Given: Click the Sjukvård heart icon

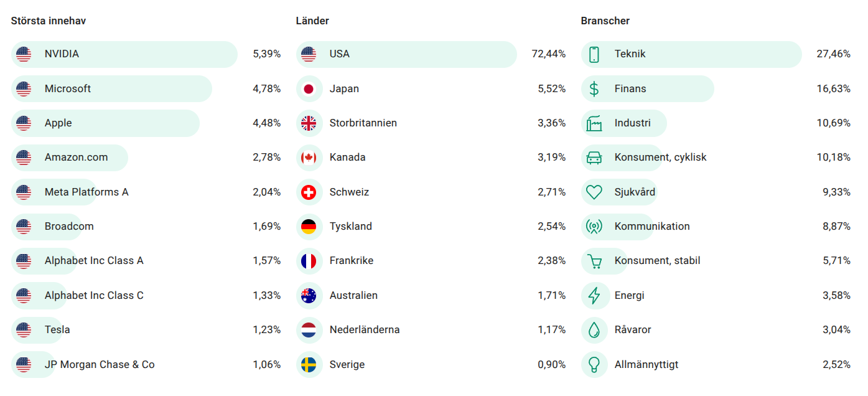Looking at the screenshot, I should click(594, 192).
